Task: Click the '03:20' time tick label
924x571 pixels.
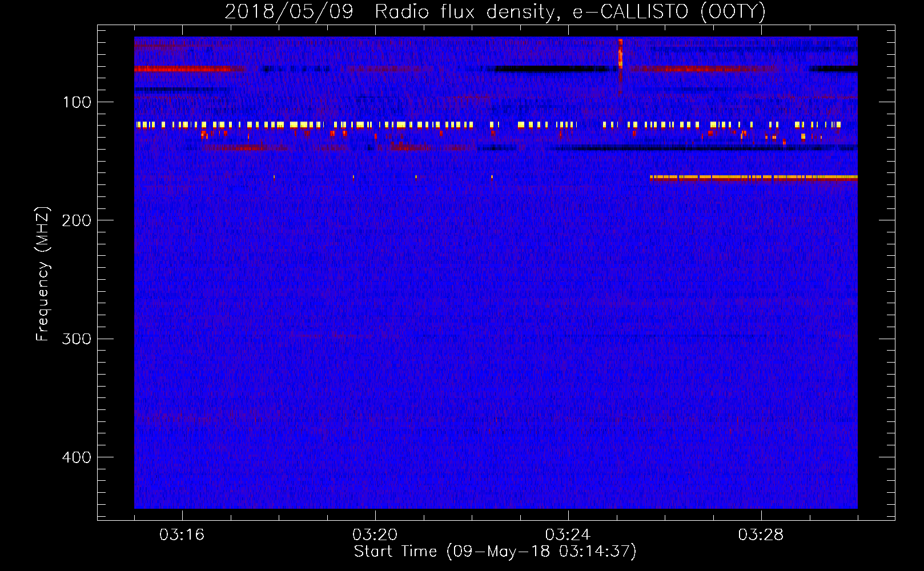Action: [375, 535]
